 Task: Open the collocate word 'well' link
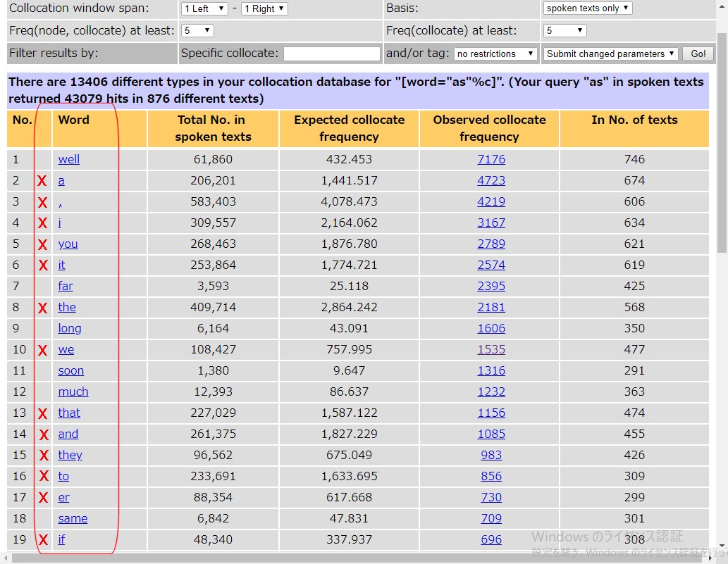(x=68, y=159)
